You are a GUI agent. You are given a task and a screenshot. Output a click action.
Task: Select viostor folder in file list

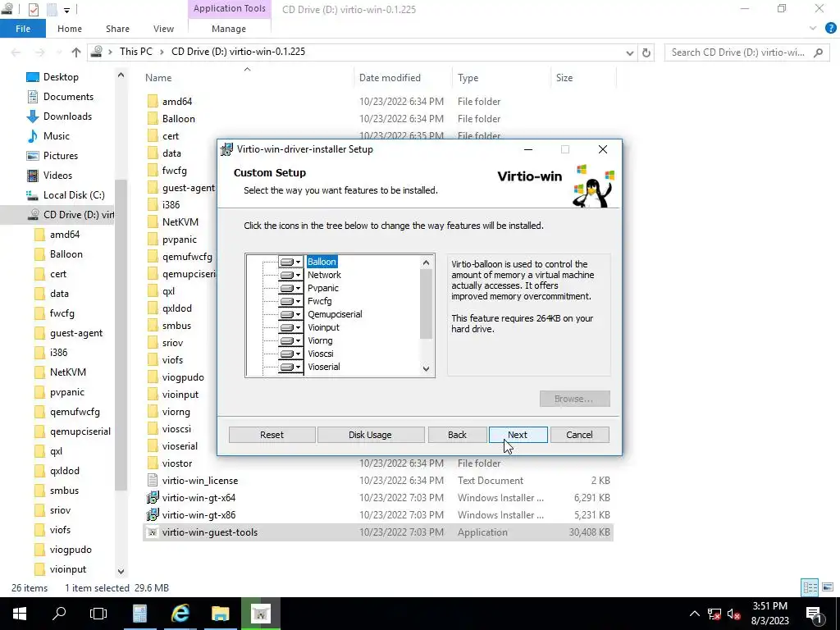click(177, 463)
